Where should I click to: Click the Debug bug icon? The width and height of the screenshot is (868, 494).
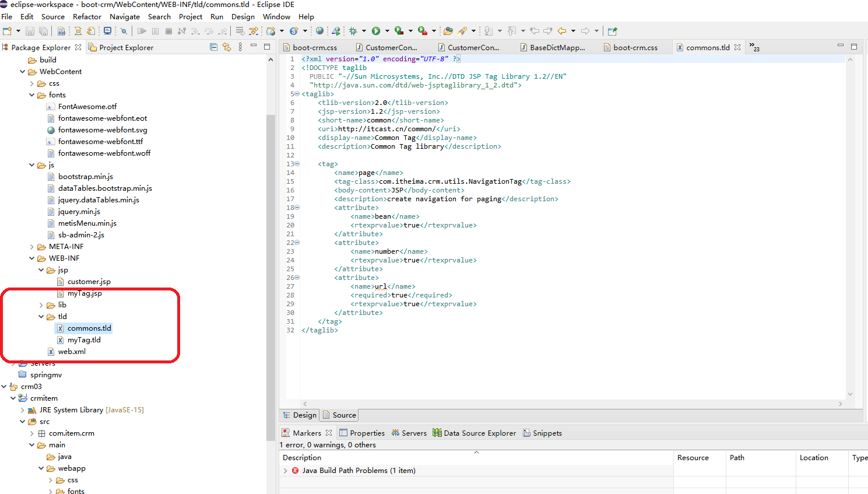click(x=353, y=31)
